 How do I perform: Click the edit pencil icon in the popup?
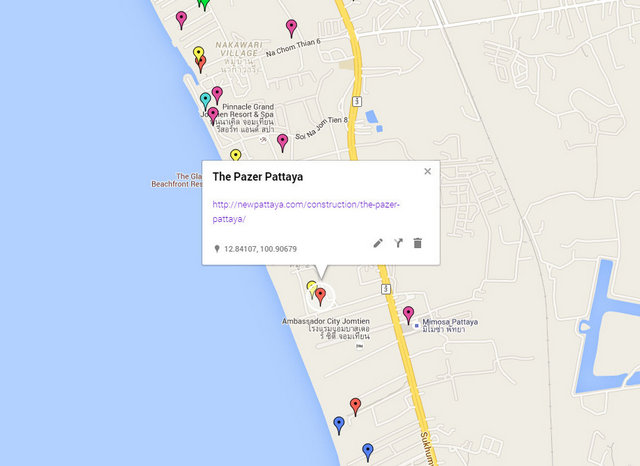378,243
